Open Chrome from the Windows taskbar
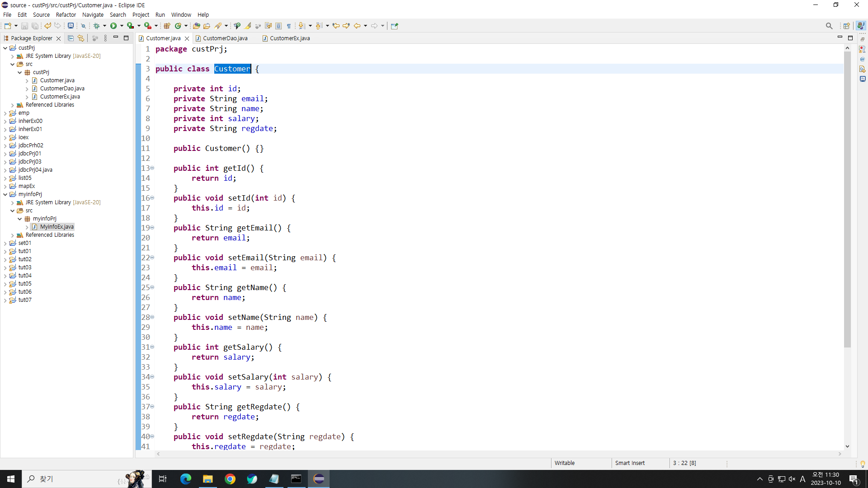 click(x=230, y=479)
